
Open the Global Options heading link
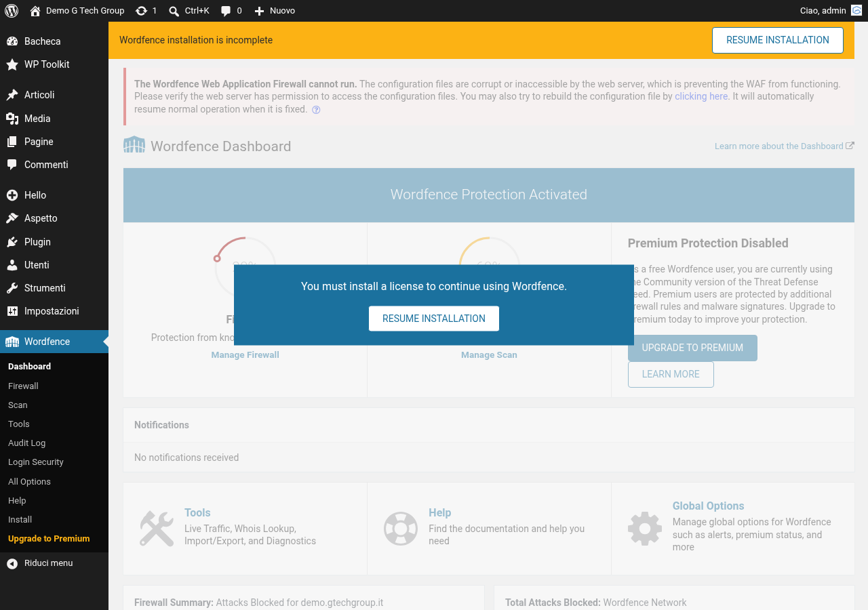pos(708,506)
